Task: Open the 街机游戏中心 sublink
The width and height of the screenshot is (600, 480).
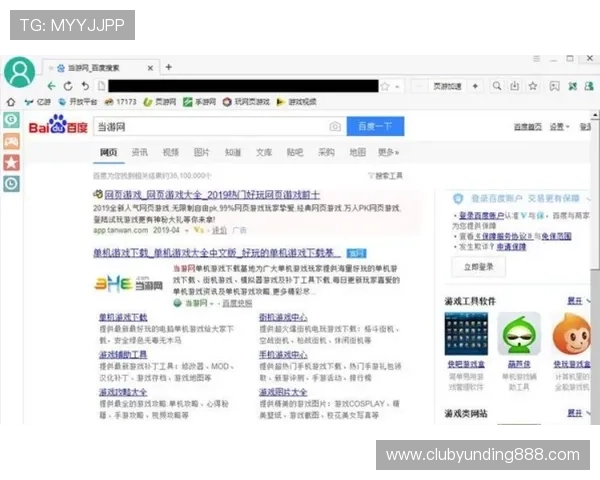Action: pos(283,317)
